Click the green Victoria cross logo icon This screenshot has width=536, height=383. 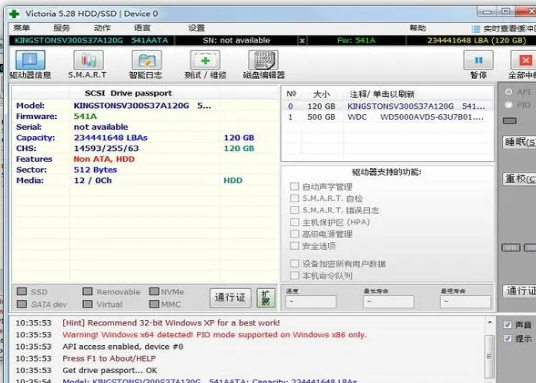click(x=14, y=14)
